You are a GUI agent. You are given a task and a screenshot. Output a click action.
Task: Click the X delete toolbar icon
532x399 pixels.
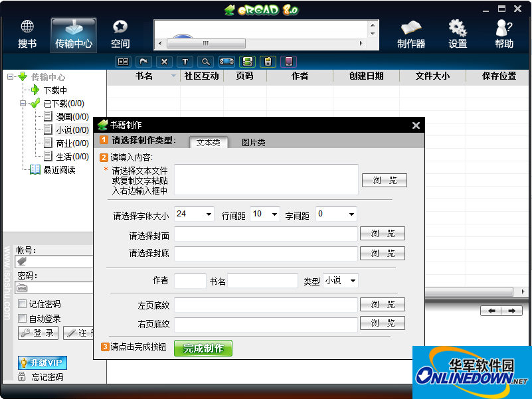[x=165, y=62]
